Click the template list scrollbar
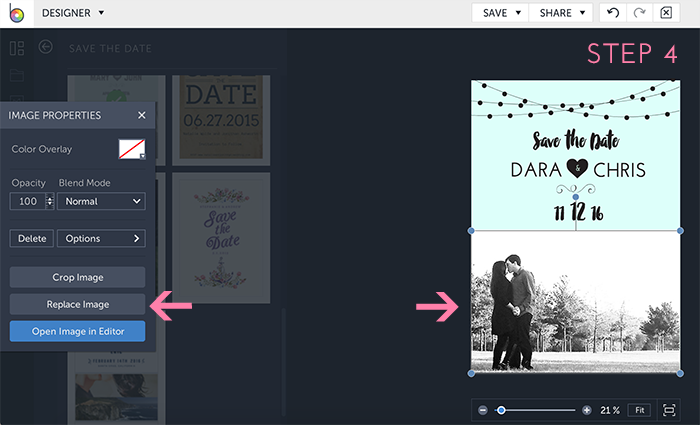This screenshot has height=425, width=700. pos(283,362)
